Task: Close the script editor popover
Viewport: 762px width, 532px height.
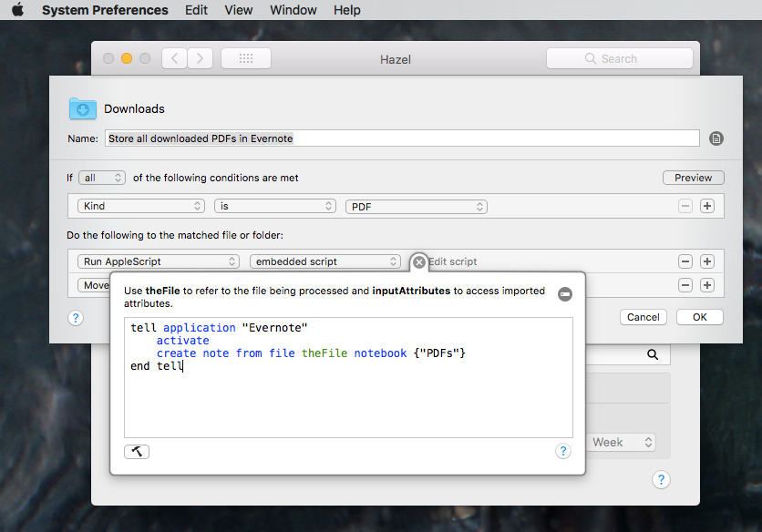Action: point(419,262)
